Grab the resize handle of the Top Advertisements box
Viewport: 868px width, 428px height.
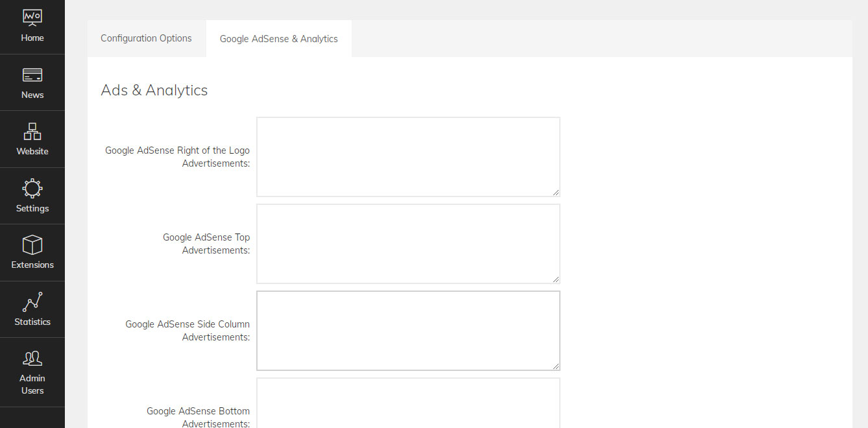[556, 279]
